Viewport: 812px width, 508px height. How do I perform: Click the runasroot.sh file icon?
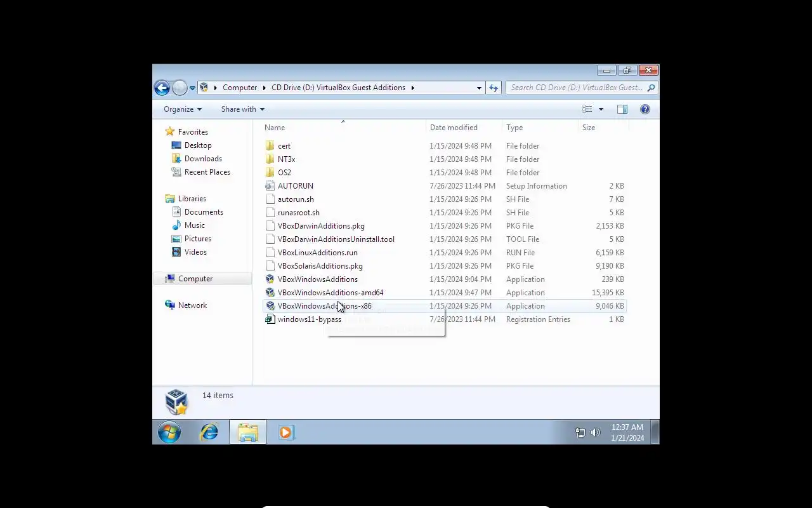[x=270, y=213]
